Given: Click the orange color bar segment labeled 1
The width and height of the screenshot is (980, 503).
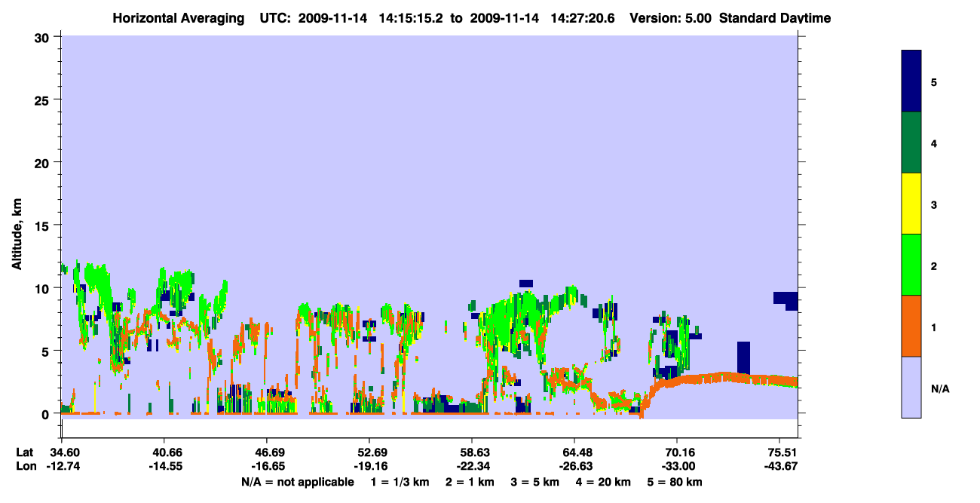Looking at the screenshot, I should click(x=911, y=326).
